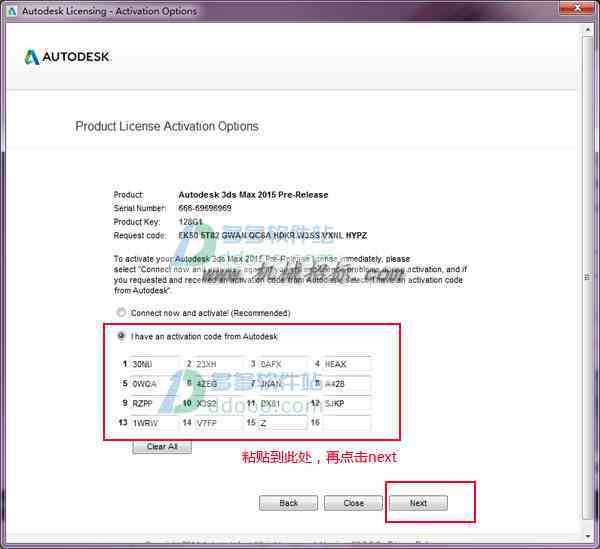Click the Clear All button
Viewport: 600px width, 549px height.
[x=162, y=446]
